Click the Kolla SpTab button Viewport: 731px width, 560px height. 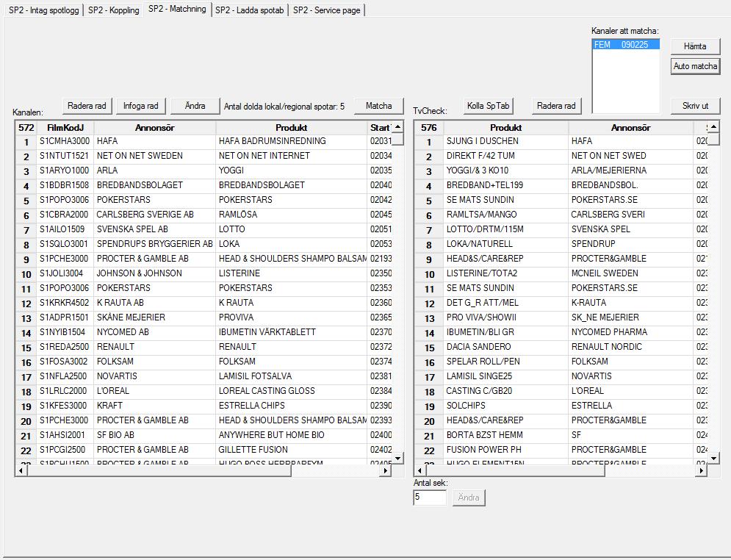[488, 106]
